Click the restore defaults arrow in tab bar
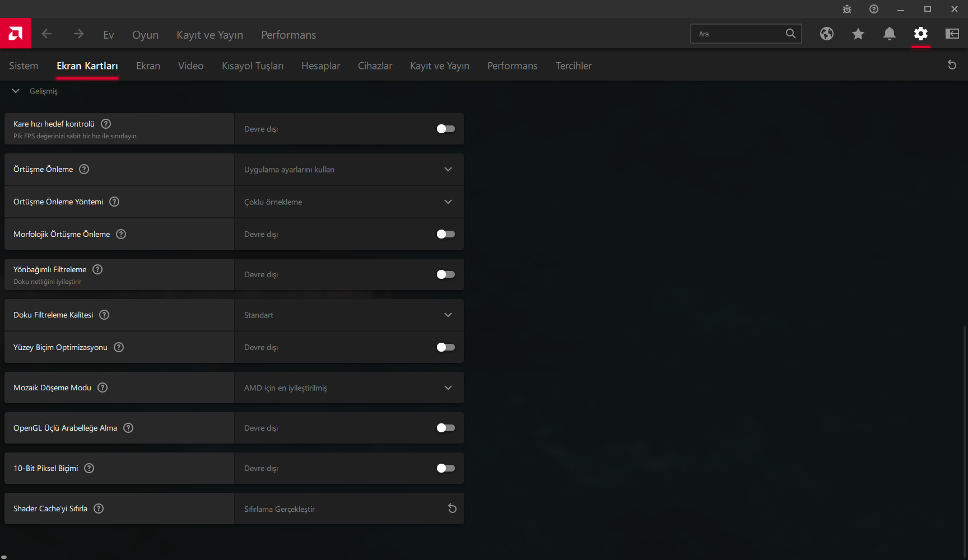The height and width of the screenshot is (560, 968). tap(952, 65)
